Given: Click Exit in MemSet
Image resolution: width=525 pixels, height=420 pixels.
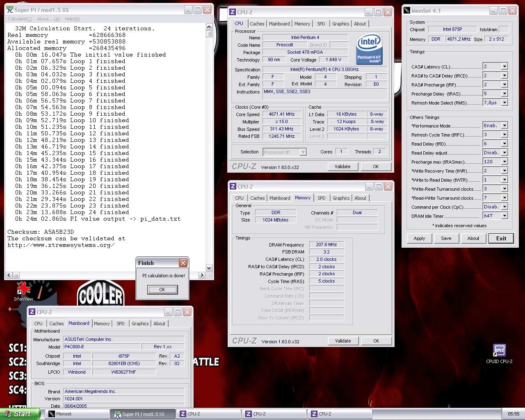Looking at the screenshot, I should click(x=501, y=238).
